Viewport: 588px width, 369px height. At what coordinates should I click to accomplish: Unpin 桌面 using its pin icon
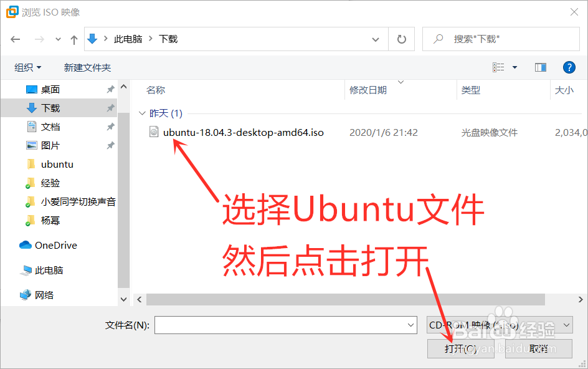click(x=110, y=89)
